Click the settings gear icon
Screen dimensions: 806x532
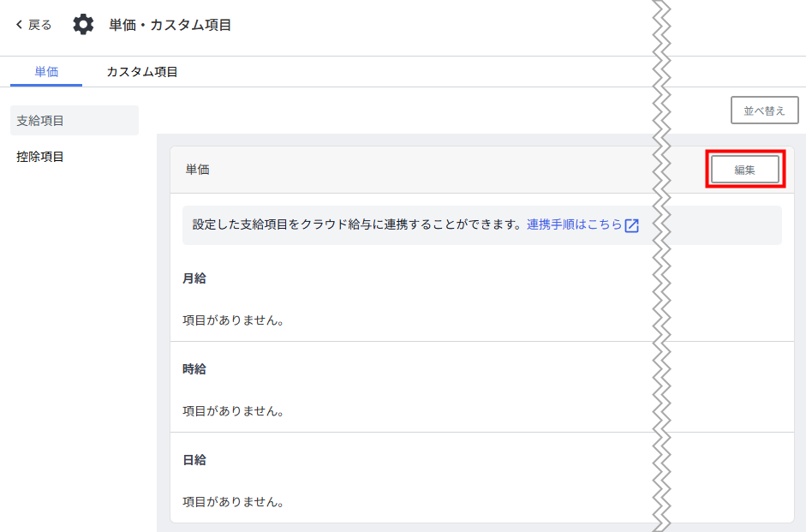tap(83, 25)
